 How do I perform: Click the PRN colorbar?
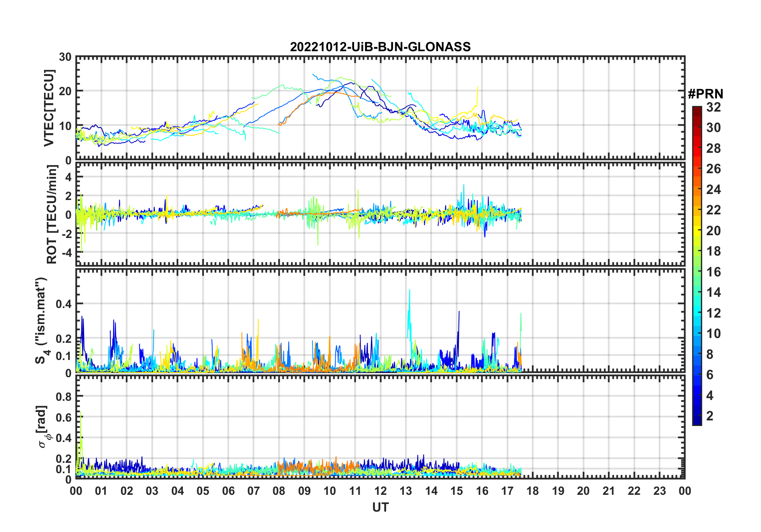click(x=697, y=266)
